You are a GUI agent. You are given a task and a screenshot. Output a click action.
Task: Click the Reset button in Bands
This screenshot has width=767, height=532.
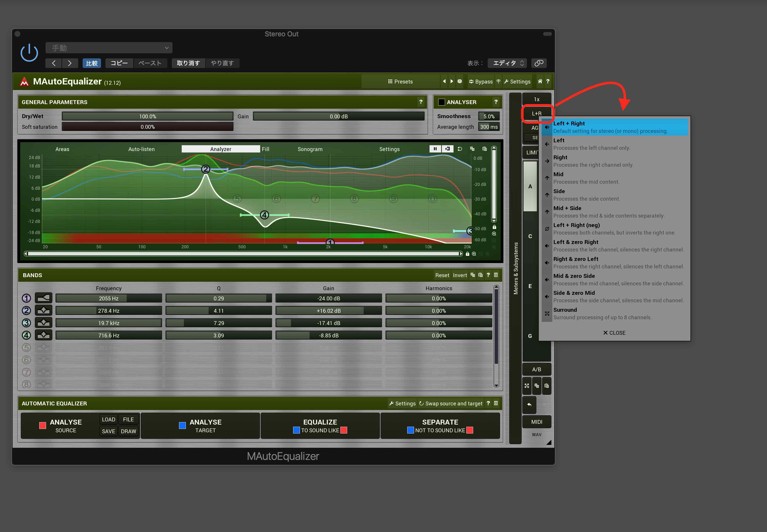(442, 275)
